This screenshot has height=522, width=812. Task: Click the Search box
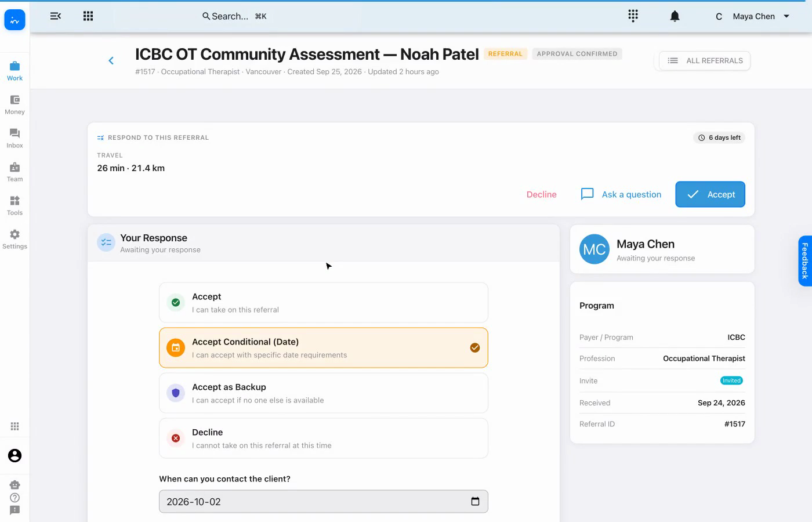tap(234, 16)
